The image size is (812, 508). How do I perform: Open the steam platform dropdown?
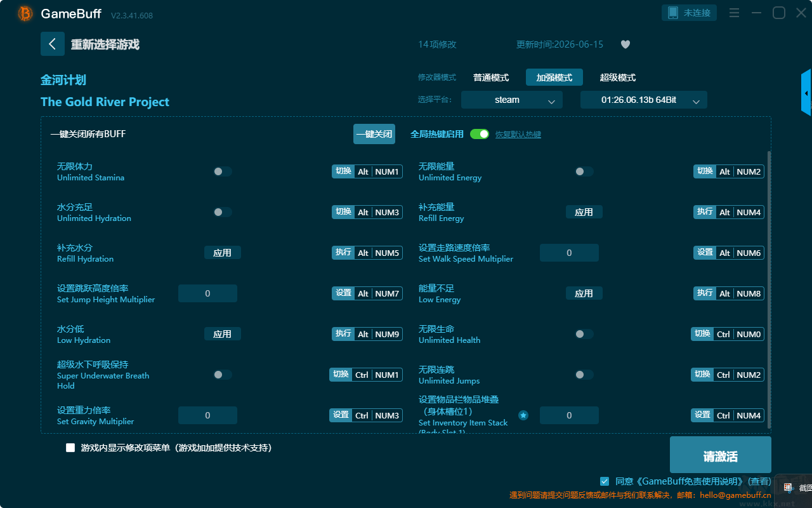click(512, 100)
